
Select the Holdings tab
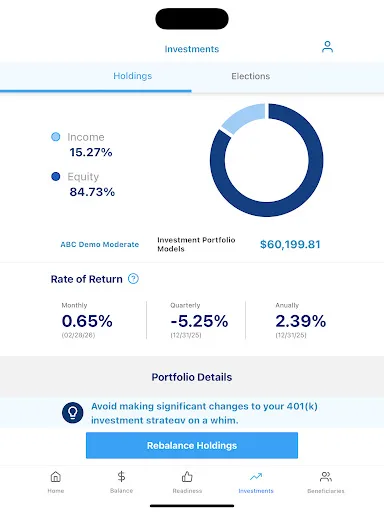click(132, 76)
